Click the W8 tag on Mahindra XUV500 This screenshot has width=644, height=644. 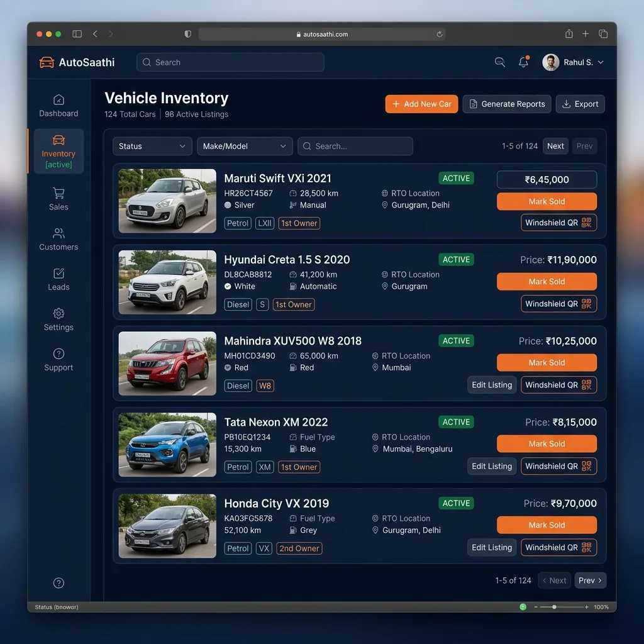click(265, 386)
